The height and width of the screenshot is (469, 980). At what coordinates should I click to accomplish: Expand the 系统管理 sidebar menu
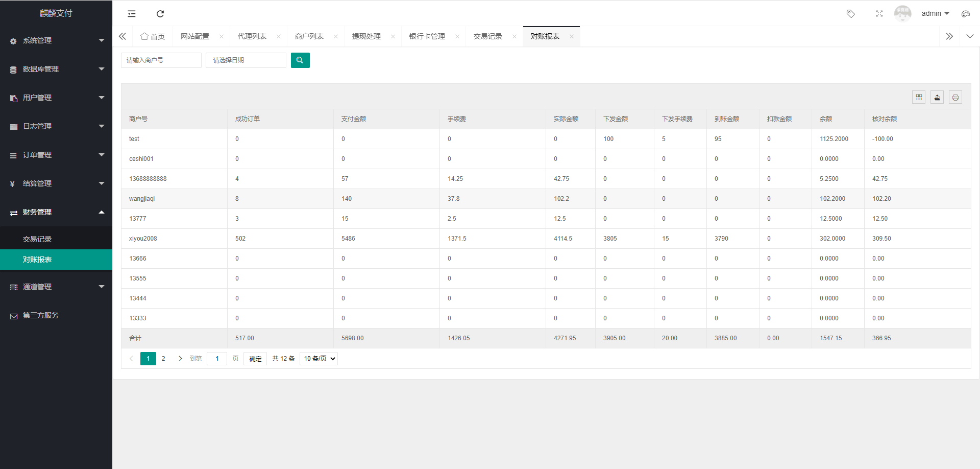click(x=56, y=40)
